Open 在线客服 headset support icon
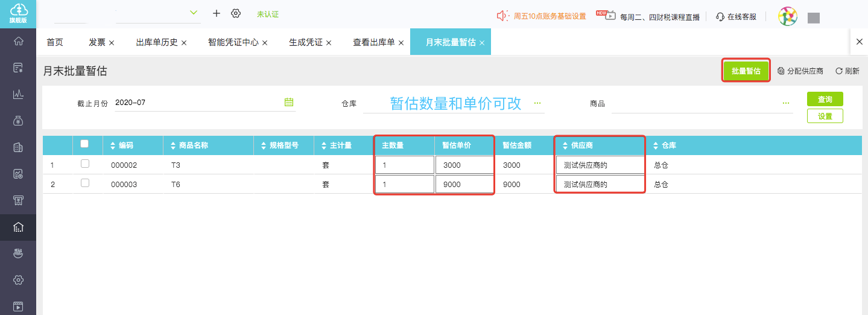 click(720, 17)
